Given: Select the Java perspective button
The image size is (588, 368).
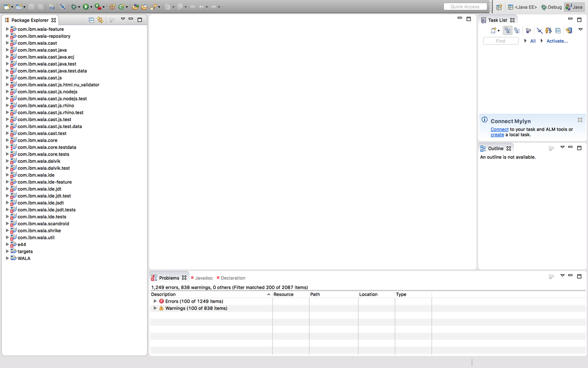Looking at the screenshot, I should click(574, 7).
